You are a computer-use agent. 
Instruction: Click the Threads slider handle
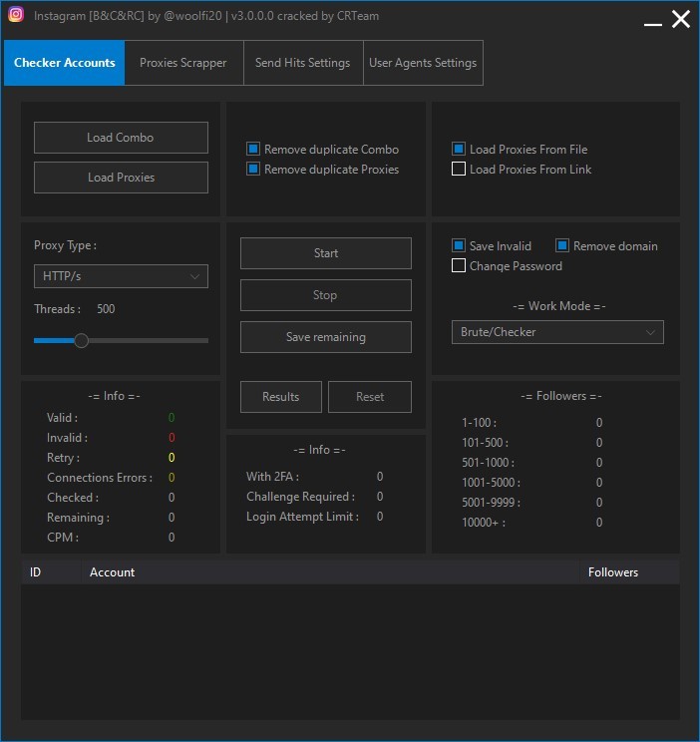pos(82,340)
